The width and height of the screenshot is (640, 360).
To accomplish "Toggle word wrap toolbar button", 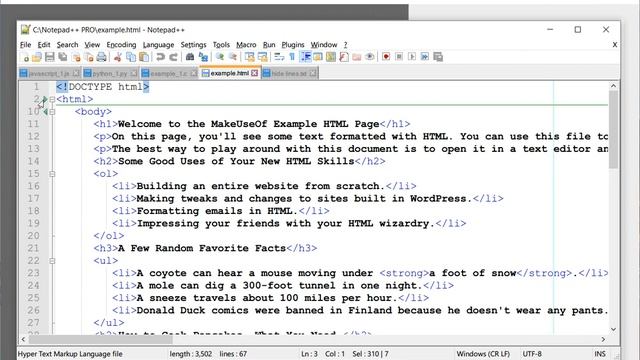I will 279,57.
